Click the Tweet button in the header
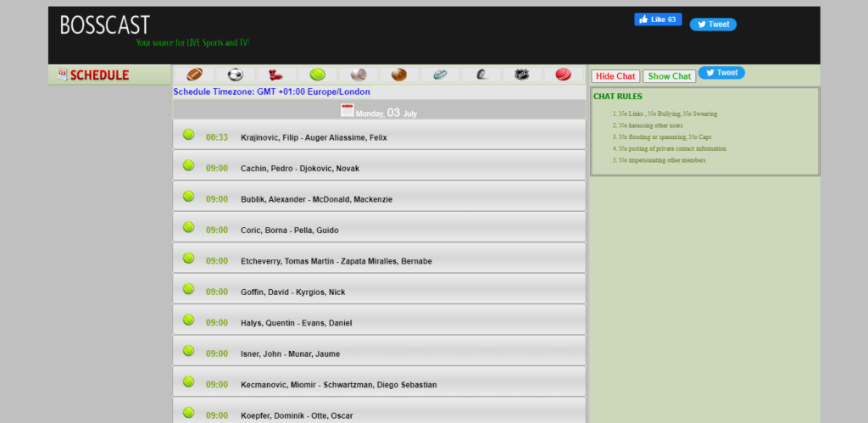The image size is (868, 423). point(713,25)
